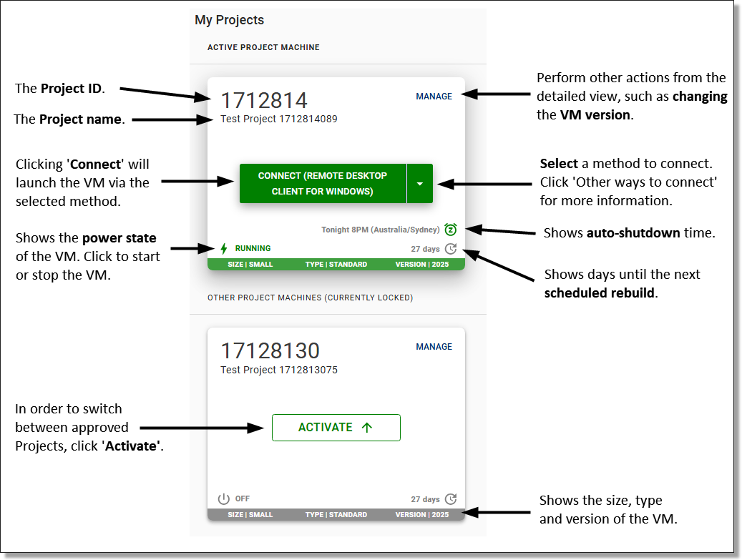Click the green lightning bolt running icon
This screenshot has width=742, height=560.
click(x=224, y=249)
